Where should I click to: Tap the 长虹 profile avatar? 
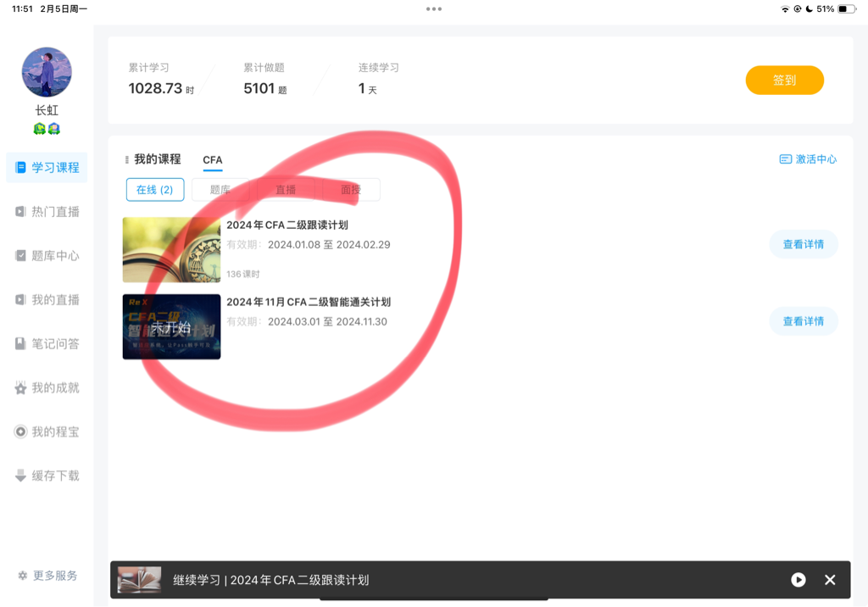[47, 72]
